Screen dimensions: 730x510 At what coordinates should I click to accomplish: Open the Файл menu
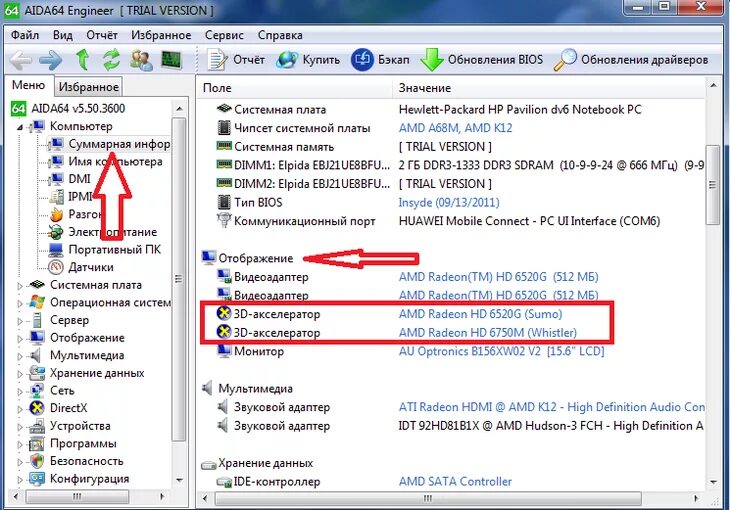pyautogui.click(x=25, y=35)
